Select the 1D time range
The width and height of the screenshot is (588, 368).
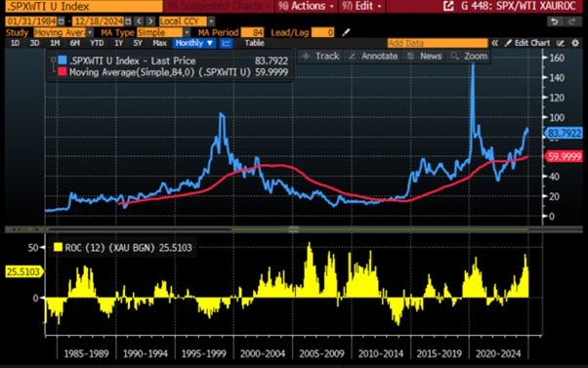[15, 43]
